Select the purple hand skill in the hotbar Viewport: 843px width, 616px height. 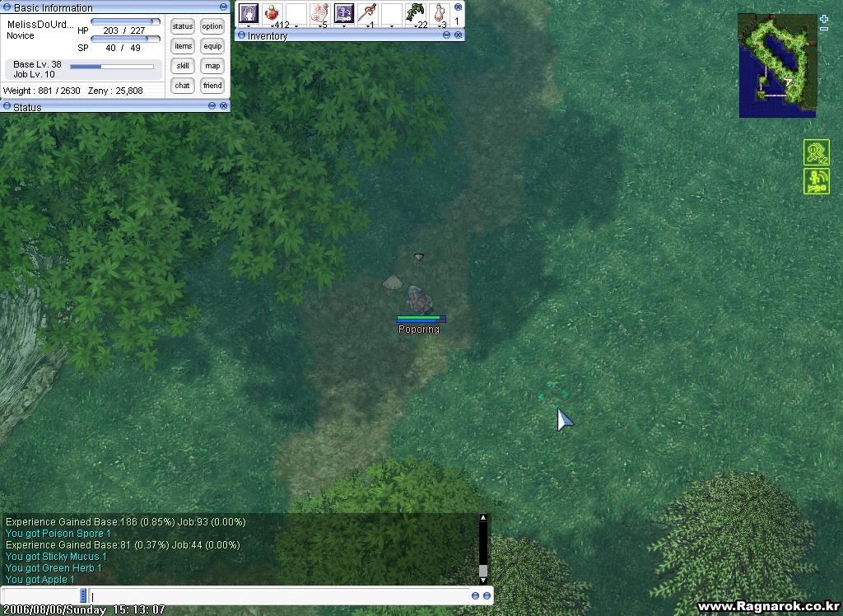click(x=249, y=13)
